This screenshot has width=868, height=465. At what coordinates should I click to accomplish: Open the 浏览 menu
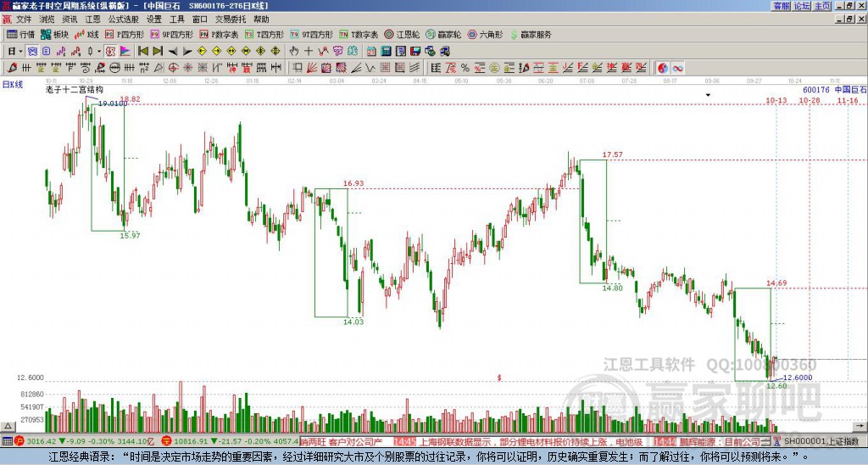tap(47, 20)
